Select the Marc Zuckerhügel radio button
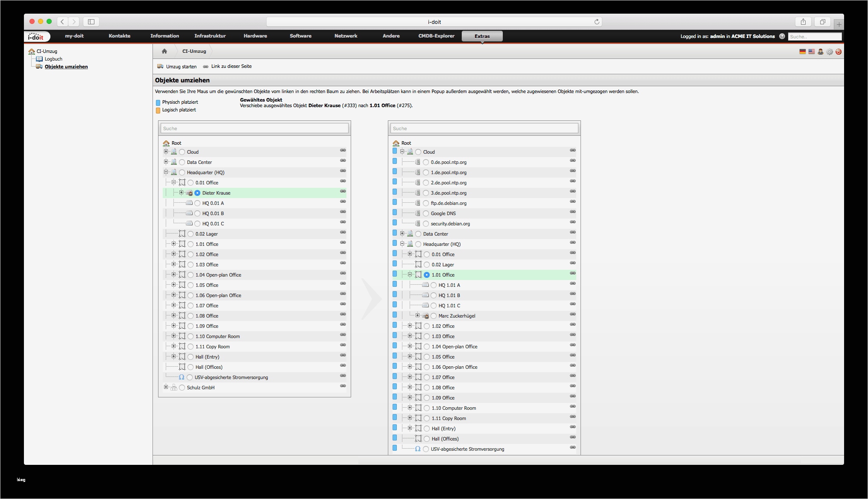 coord(434,316)
